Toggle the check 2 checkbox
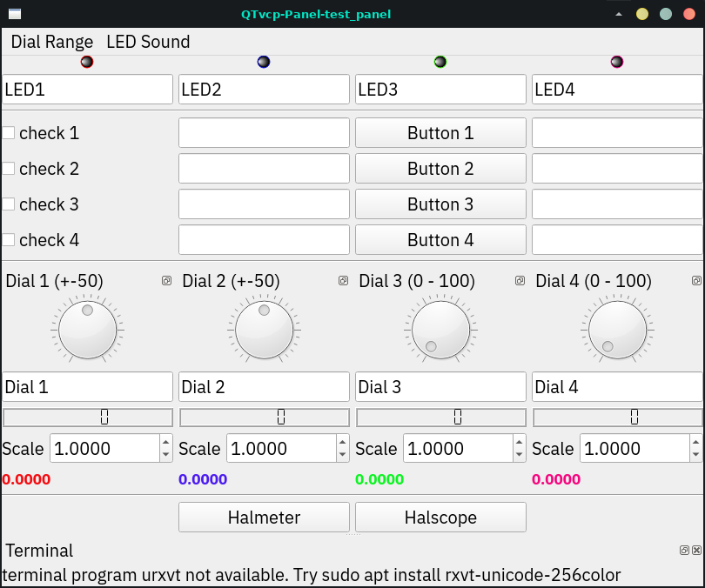The height and width of the screenshot is (588, 705). click(x=9, y=169)
